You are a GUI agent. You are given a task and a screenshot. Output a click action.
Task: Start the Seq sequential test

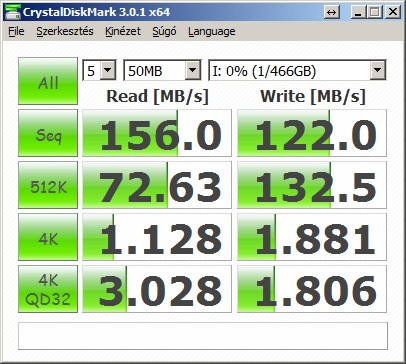pos(48,133)
